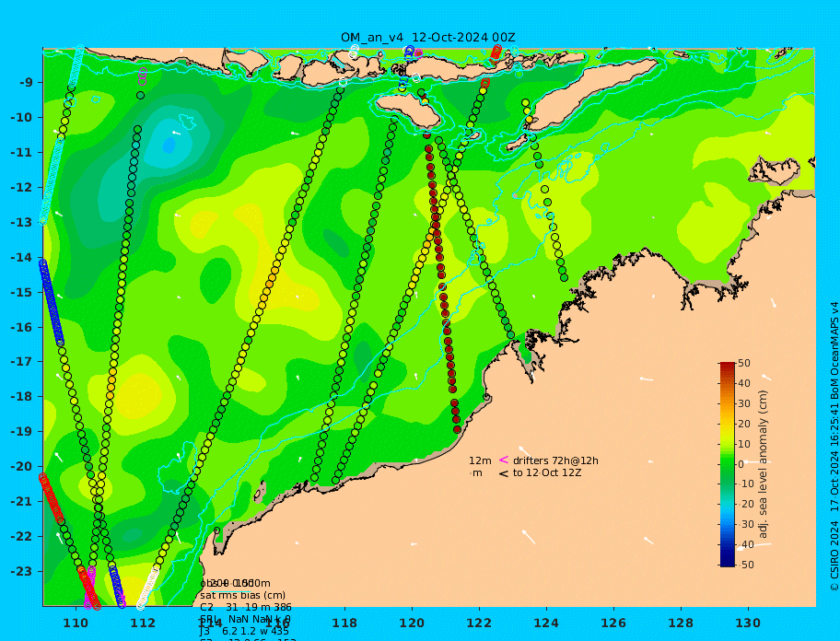
Task: Click the 'sat rms bias (cm)' heading
Action: [x=242, y=595]
